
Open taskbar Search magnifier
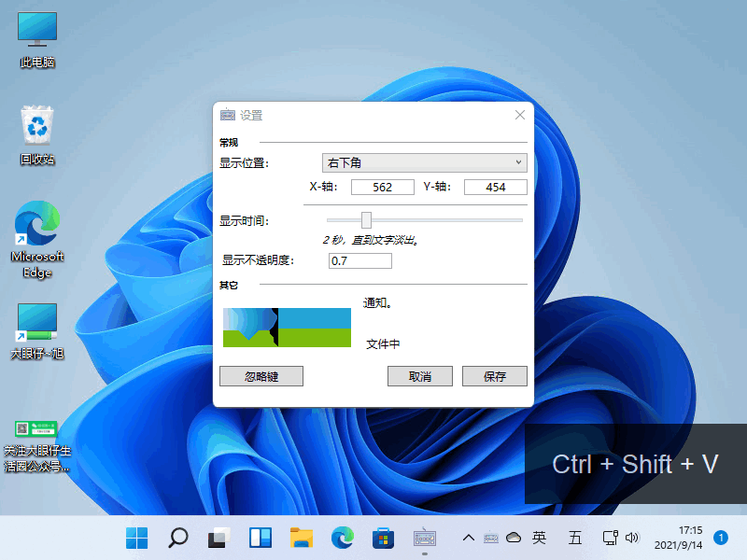(x=177, y=538)
